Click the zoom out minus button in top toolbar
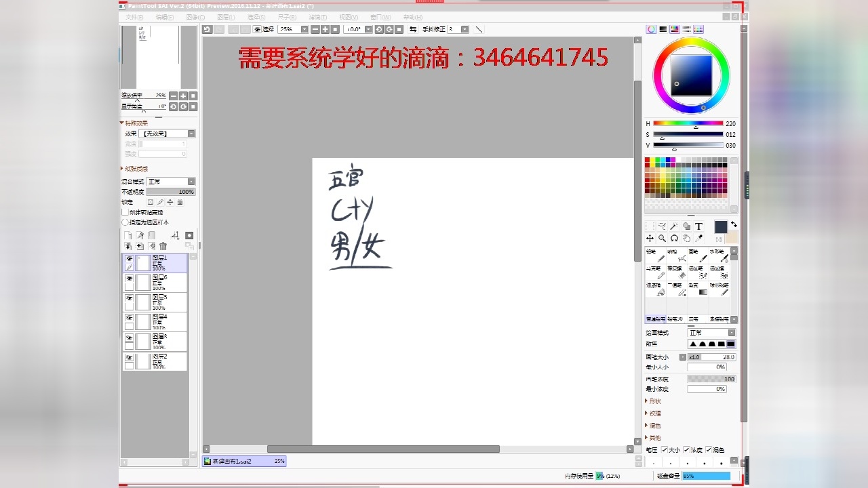This screenshot has width=868, height=488. 315,29
